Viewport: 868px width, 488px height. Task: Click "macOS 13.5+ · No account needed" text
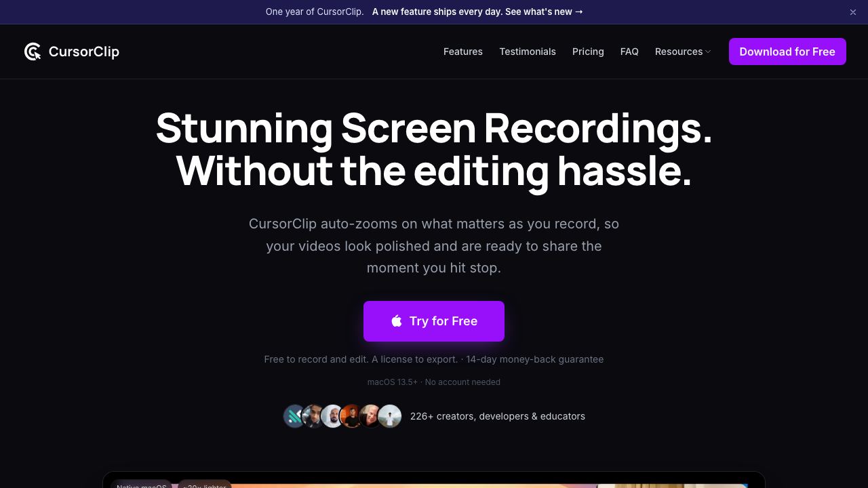point(434,382)
